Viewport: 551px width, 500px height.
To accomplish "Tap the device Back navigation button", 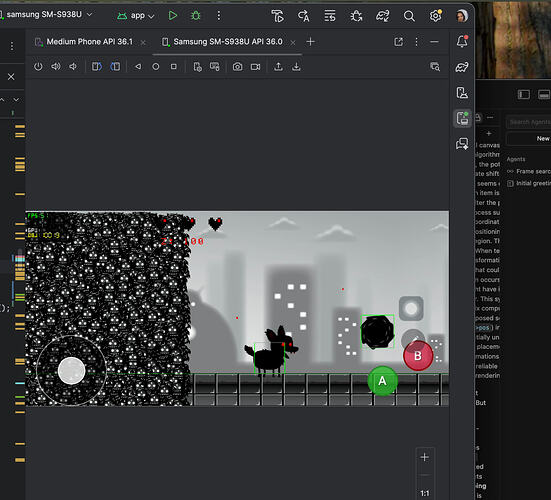I will pos(138,66).
